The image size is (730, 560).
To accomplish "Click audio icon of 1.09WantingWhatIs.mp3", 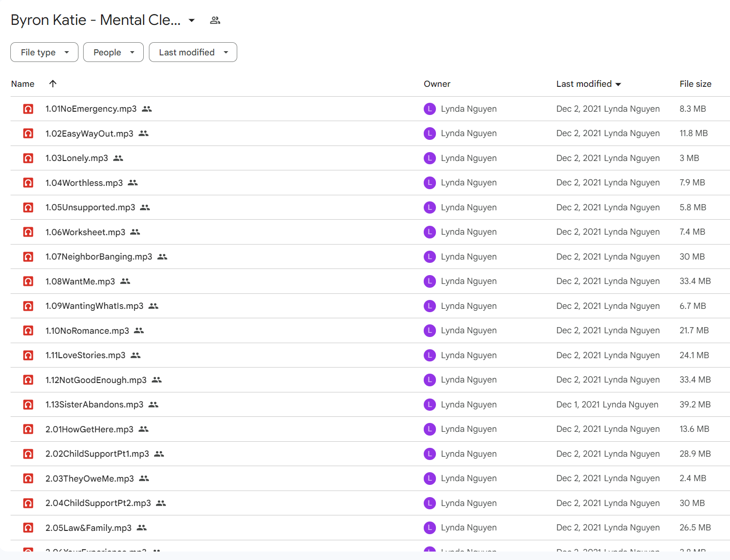I will click(x=28, y=306).
